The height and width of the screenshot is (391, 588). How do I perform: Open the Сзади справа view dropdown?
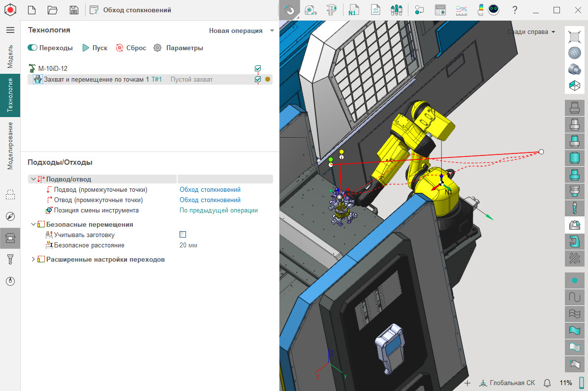tap(531, 32)
